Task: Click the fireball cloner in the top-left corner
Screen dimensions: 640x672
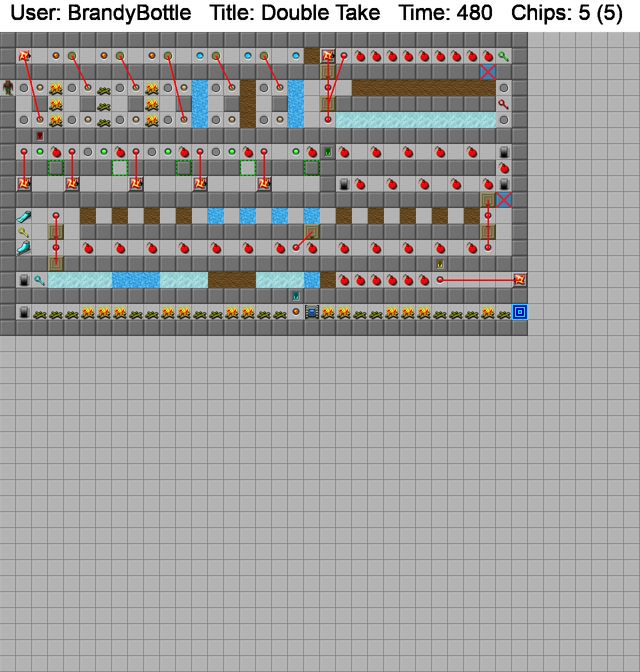Action: [x=23, y=56]
